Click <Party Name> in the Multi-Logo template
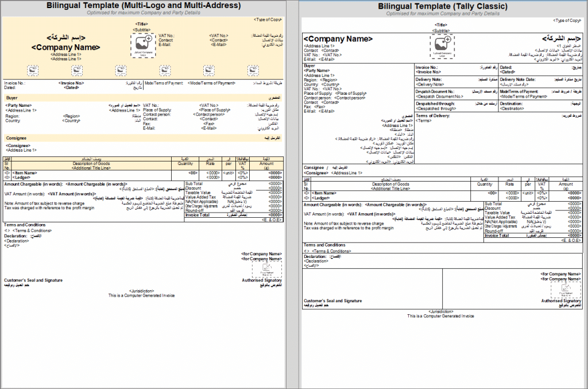The height and width of the screenshot is (389, 588). 18,106
